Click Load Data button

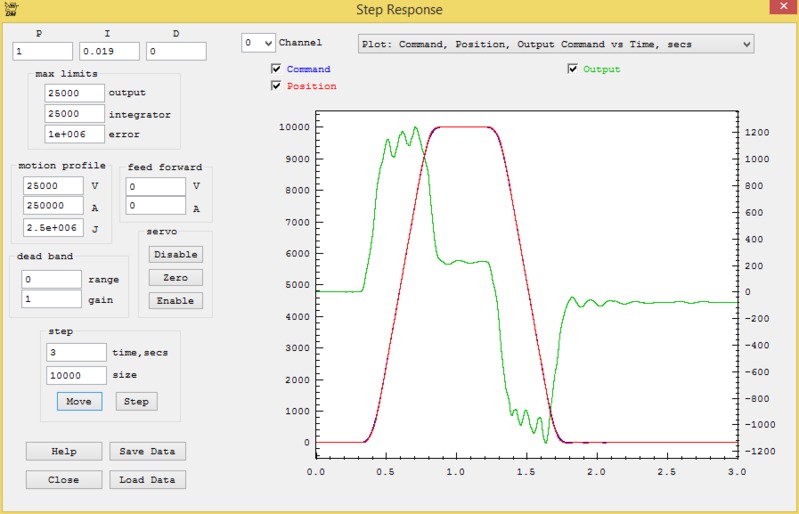click(147, 479)
